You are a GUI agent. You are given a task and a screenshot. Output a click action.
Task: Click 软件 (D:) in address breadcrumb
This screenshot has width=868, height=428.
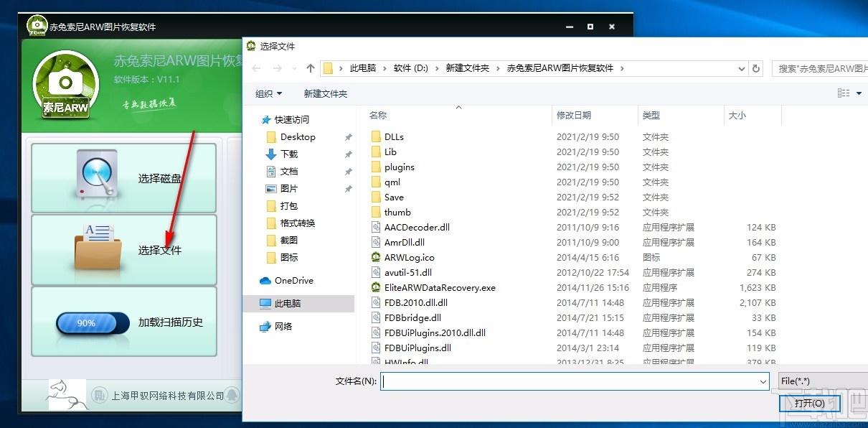[x=410, y=68]
